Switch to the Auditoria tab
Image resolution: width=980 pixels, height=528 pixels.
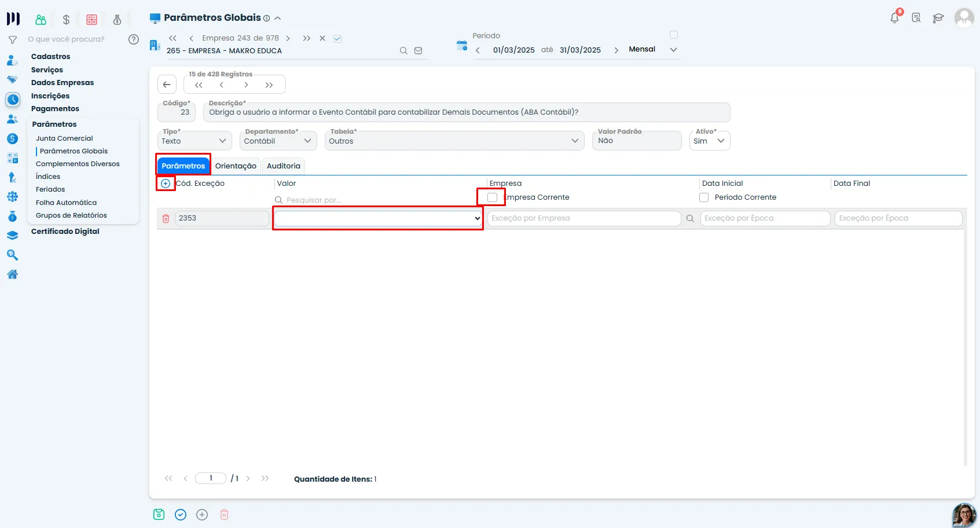point(284,166)
